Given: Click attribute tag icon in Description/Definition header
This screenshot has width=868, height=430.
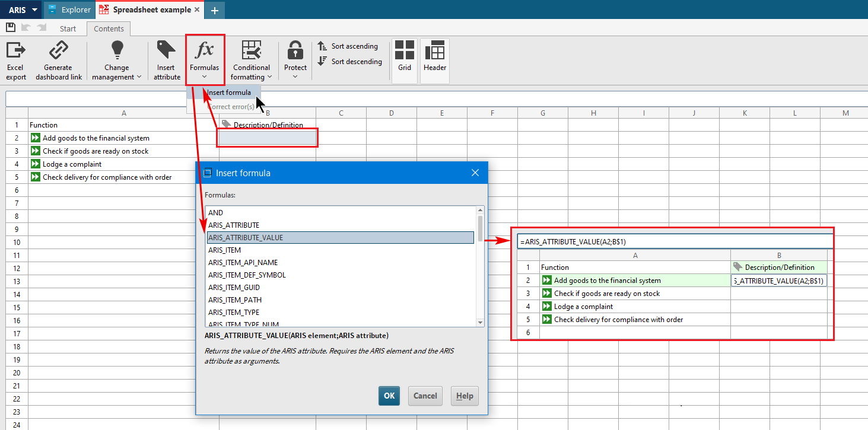Looking at the screenshot, I should click(x=226, y=124).
